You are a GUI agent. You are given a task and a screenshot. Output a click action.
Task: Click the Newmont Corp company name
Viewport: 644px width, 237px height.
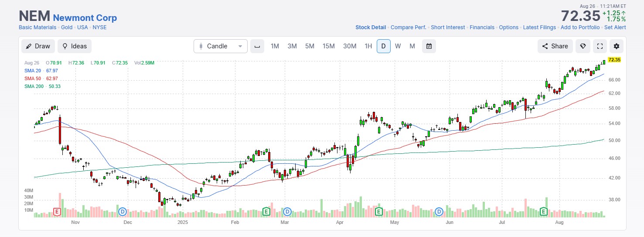pyautogui.click(x=85, y=18)
